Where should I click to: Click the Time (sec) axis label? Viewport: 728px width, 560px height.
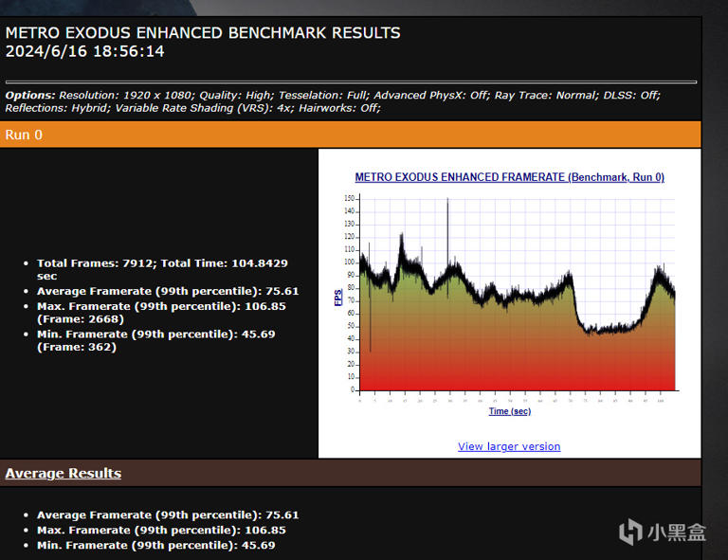coord(509,411)
